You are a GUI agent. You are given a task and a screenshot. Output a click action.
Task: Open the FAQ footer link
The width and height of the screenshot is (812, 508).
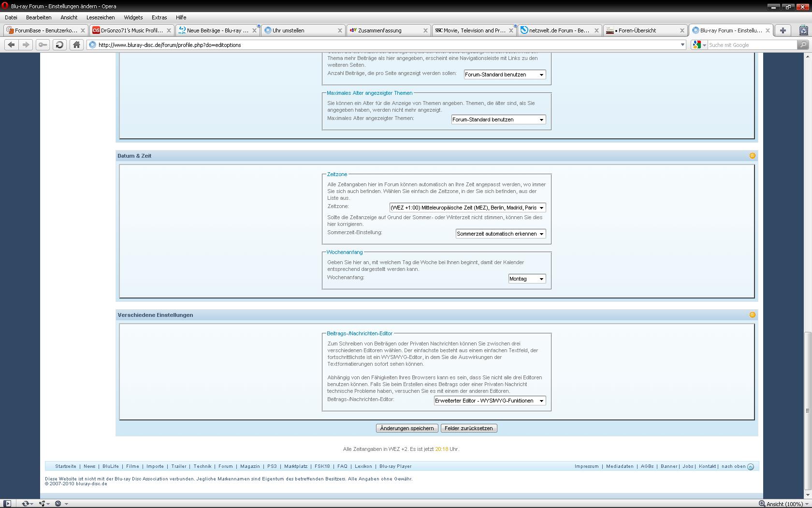342,466
